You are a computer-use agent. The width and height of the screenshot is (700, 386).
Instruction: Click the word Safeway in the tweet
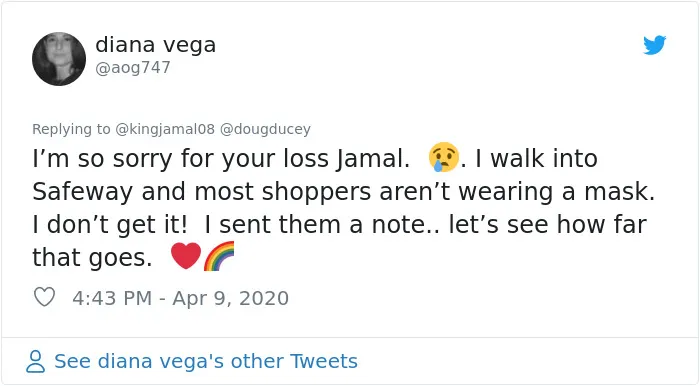(x=83, y=192)
